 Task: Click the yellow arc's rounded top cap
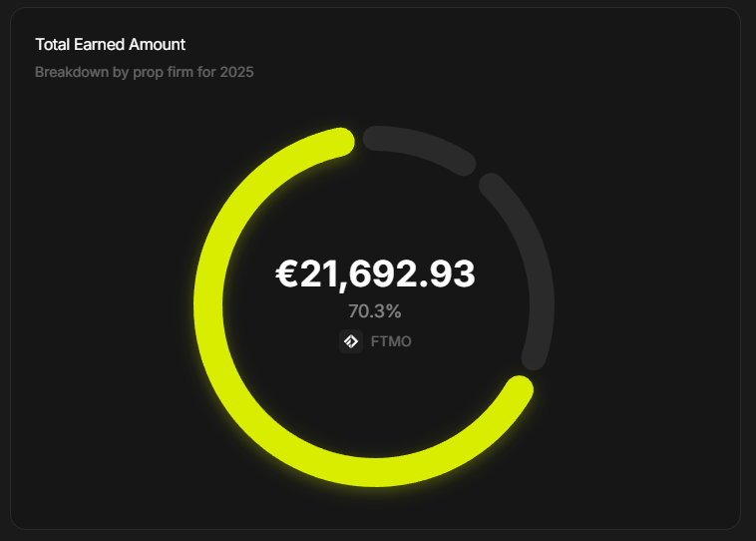point(341,142)
